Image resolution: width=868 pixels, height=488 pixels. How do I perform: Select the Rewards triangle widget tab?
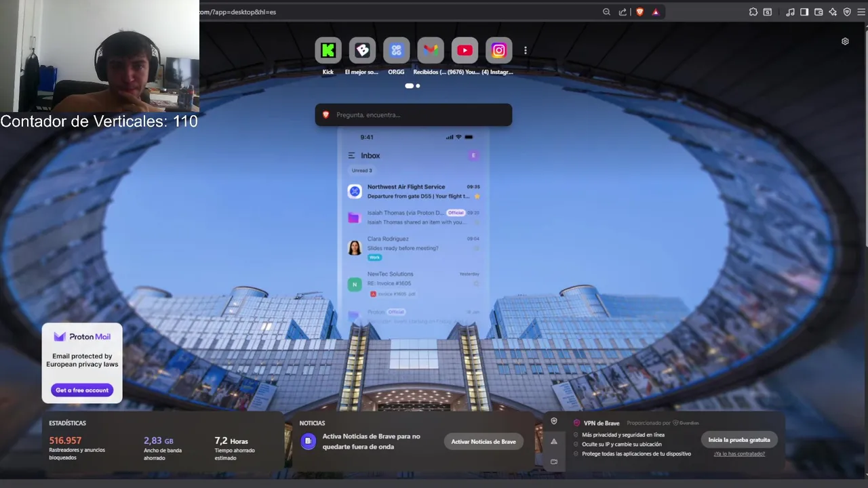554,441
